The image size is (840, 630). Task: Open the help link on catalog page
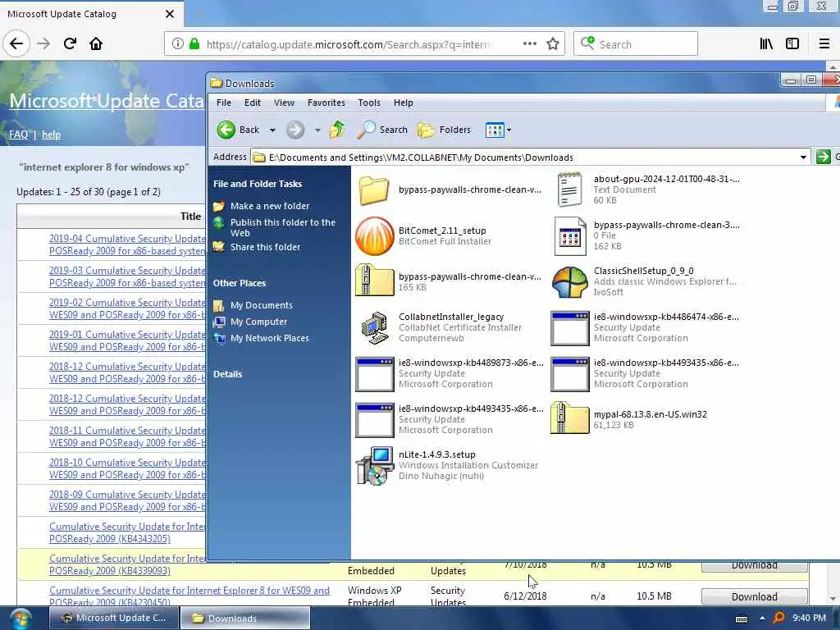[51, 135]
